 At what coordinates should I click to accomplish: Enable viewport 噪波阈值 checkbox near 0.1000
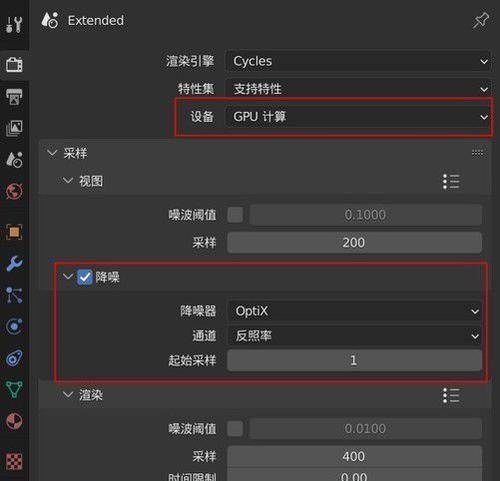click(235, 215)
